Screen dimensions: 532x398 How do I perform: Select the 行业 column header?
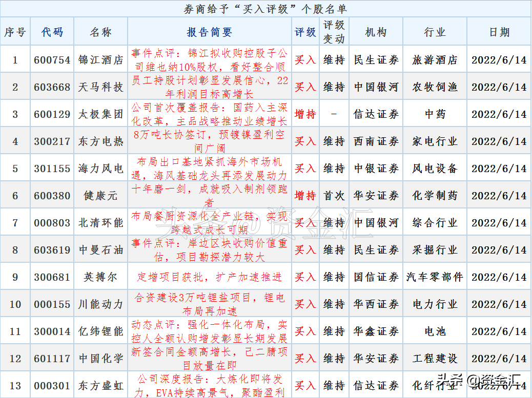tap(435, 32)
